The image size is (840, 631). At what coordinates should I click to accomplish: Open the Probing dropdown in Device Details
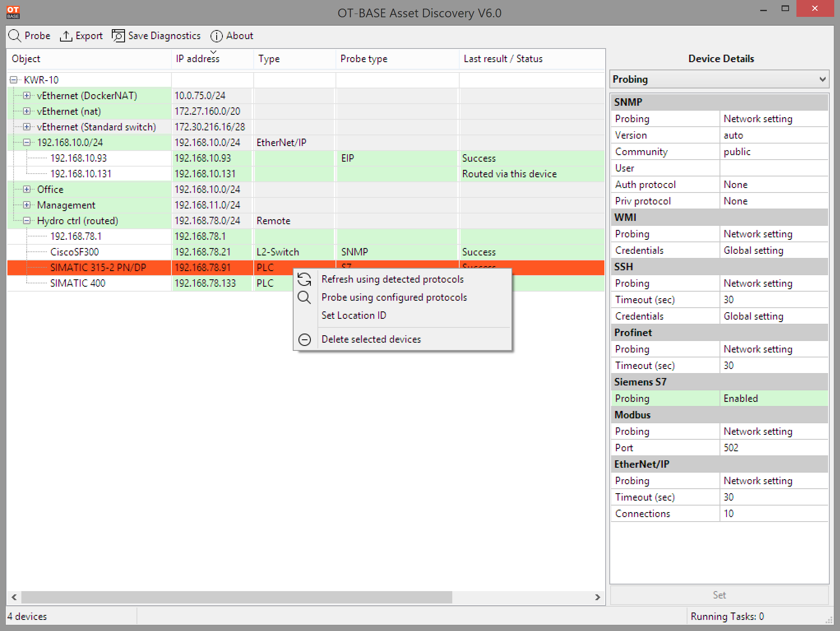tap(719, 79)
